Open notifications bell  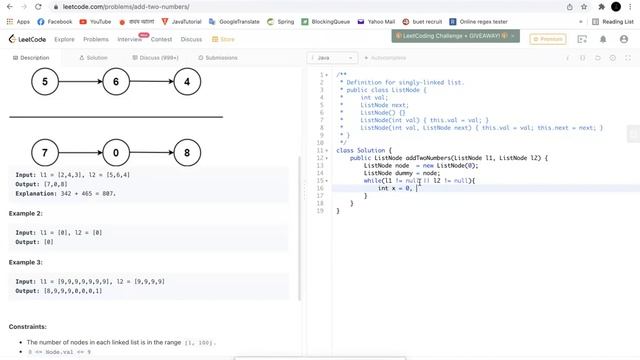point(603,39)
